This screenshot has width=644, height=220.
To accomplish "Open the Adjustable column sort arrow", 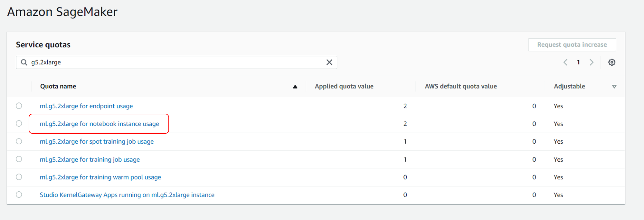I will [614, 86].
